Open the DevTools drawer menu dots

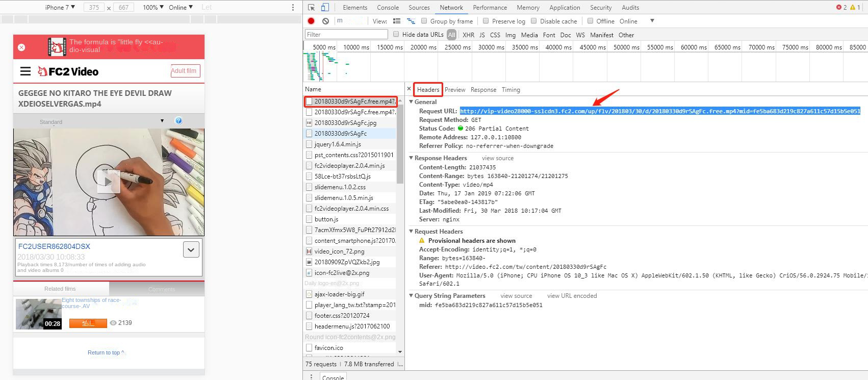(x=311, y=376)
